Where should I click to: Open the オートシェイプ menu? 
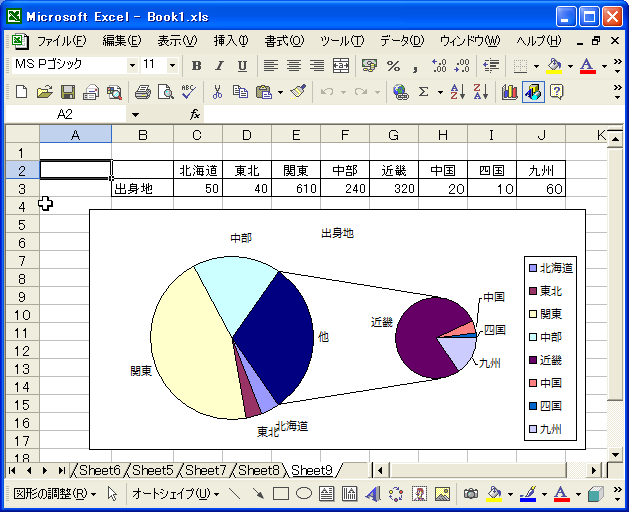point(175,494)
